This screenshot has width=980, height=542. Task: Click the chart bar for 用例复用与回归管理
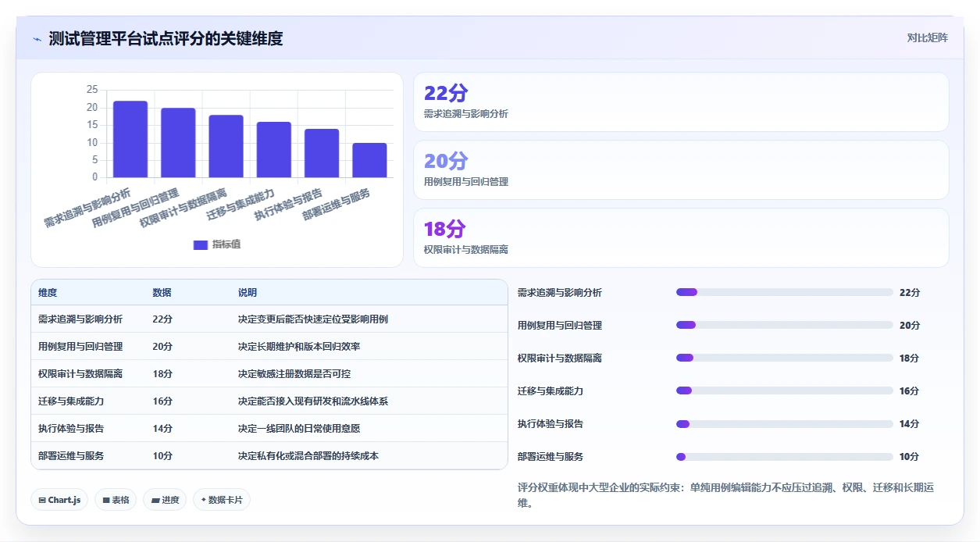point(178,143)
